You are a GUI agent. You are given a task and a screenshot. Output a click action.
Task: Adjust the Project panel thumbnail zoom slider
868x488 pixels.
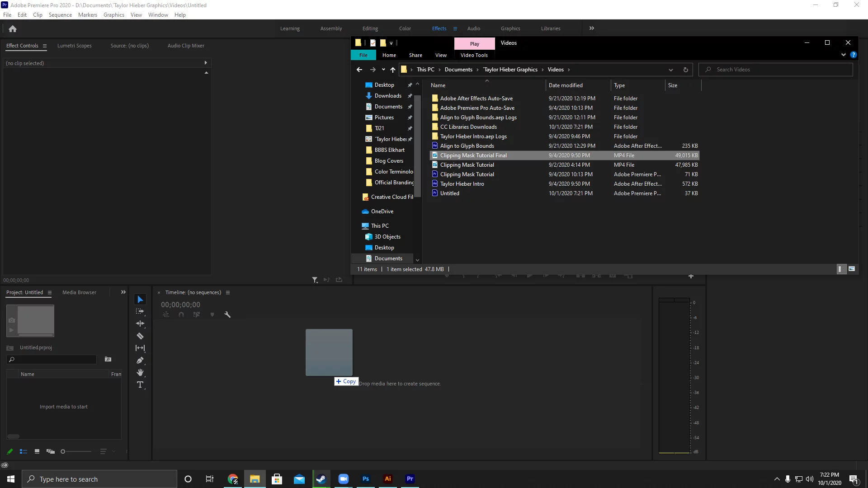tap(63, 451)
